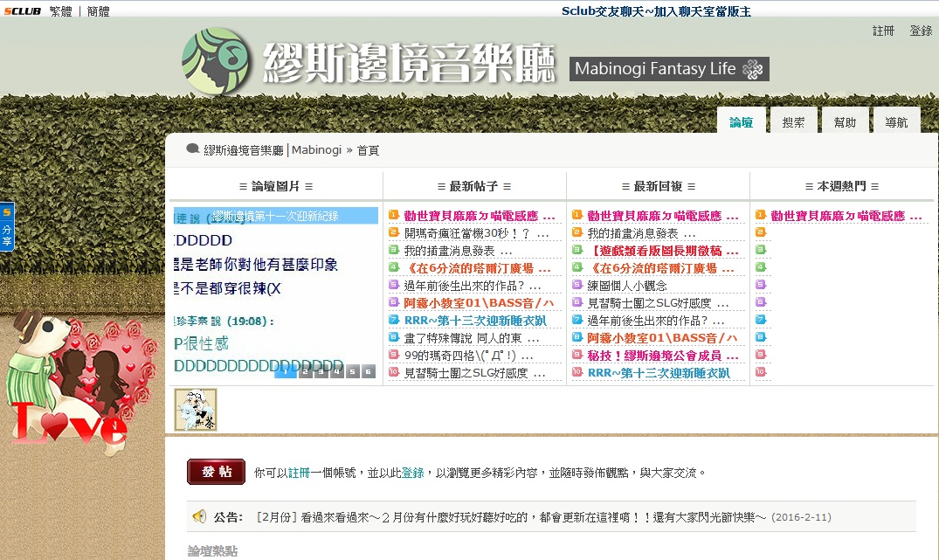Click 登錄 in the top right corner
This screenshot has height=560, width=939.
(x=921, y=31)
